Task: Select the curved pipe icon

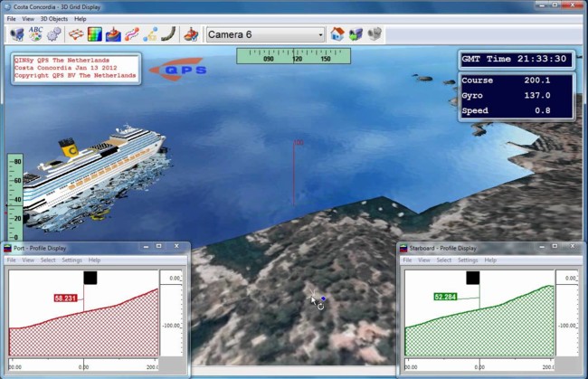Action: [x=168, y=34]
